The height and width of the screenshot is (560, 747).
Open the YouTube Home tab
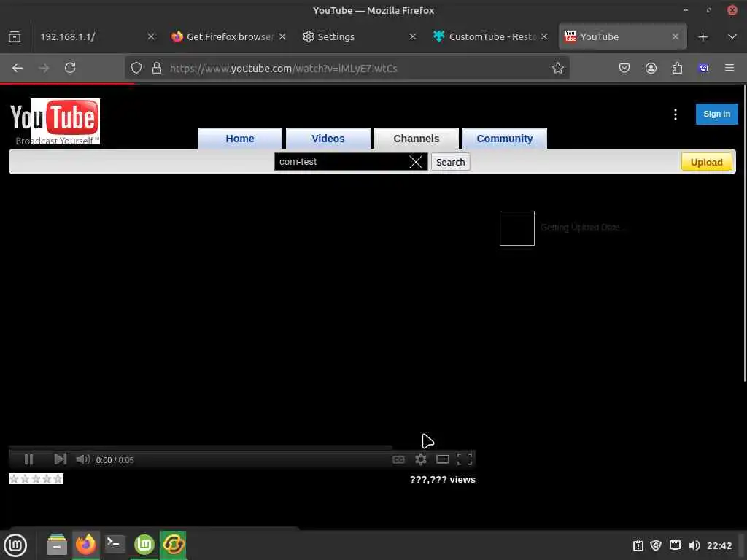coord(239,139)
